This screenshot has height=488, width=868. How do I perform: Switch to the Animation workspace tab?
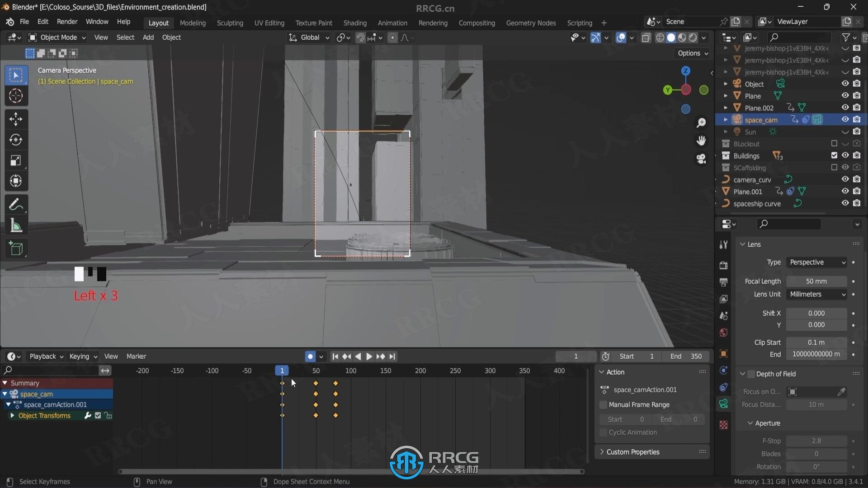[392, 23]
